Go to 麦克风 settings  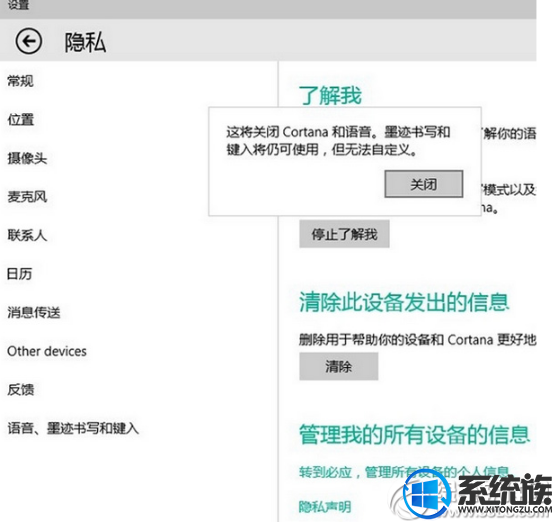tap(27, 197)
